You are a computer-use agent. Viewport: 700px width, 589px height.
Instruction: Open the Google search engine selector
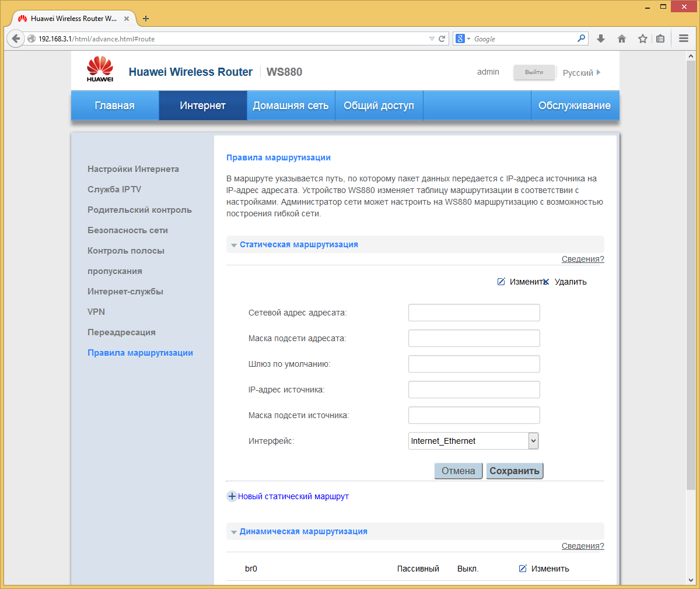[x=463, y=38]
